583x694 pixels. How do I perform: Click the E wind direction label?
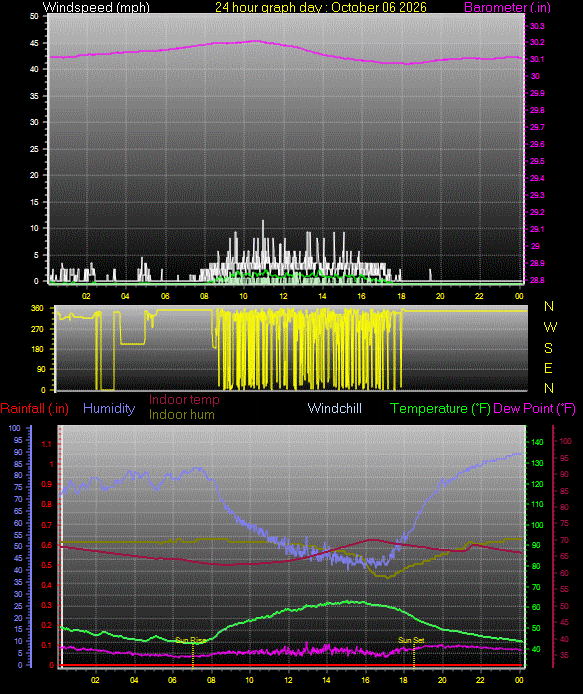(x=548, y=368)
